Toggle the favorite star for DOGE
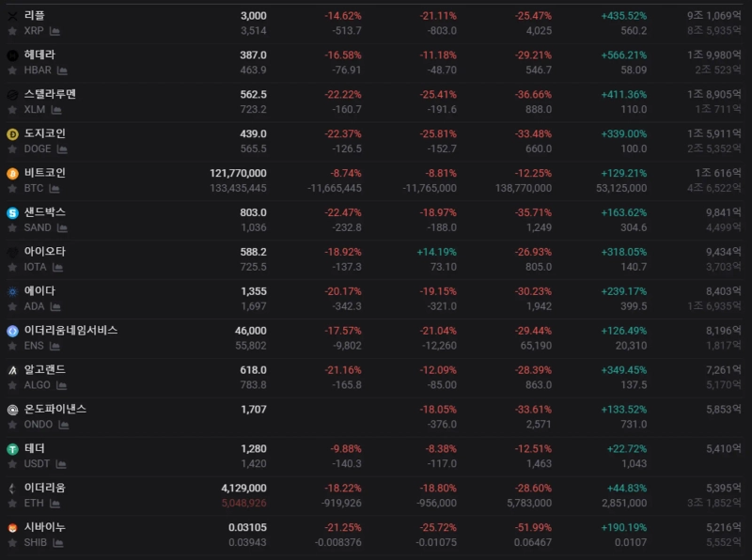Screen dimensions: 752x560 [x=12, y=149]
